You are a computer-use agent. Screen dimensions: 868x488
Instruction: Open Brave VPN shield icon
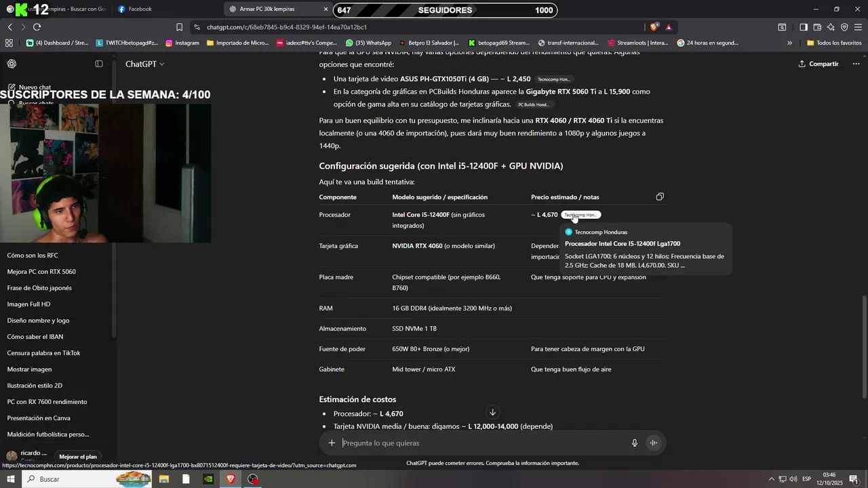tap(844, 27)
